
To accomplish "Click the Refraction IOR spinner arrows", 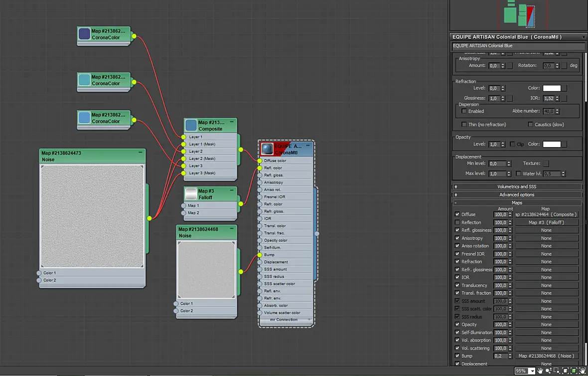I will [557, 98].
